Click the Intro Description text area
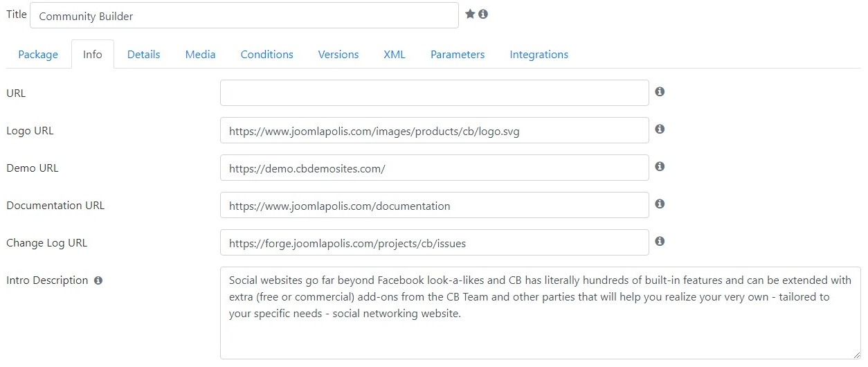The height and width of the screenshot is (367, 868). (541, 313)
